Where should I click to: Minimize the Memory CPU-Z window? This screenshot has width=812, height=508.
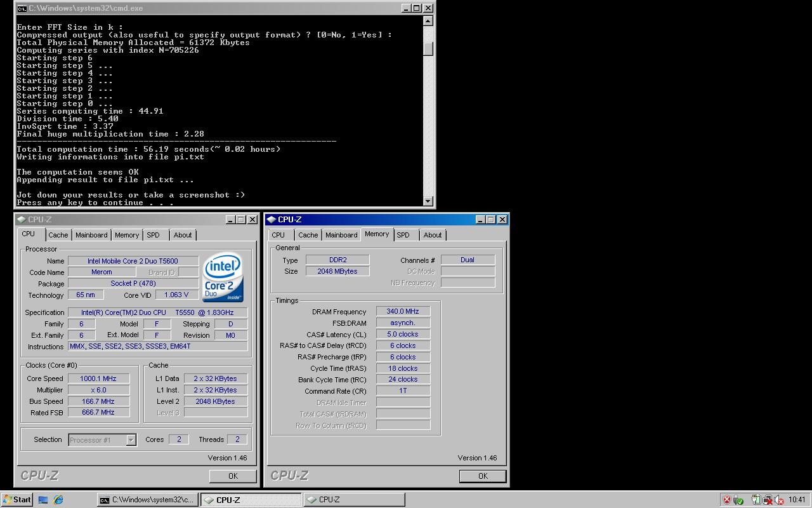481,220
